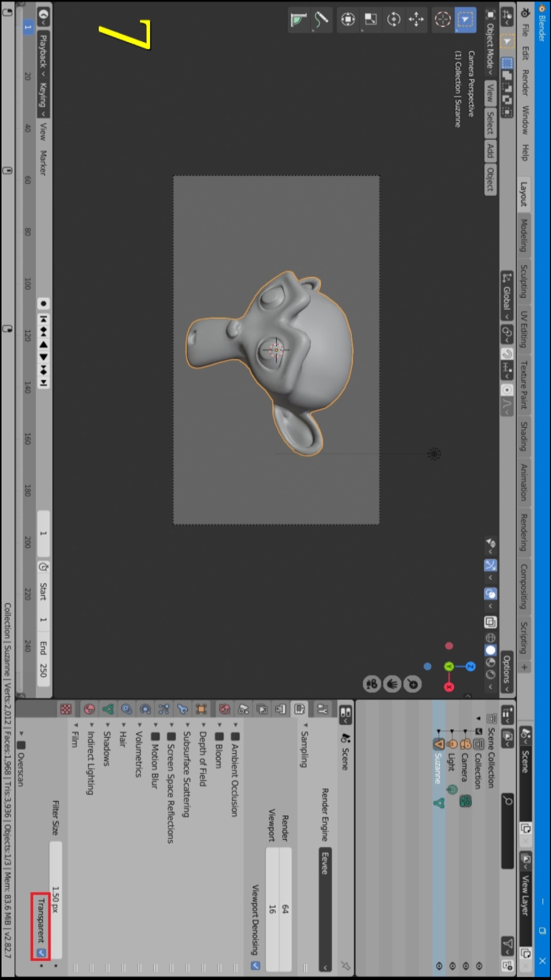Open the Modifiers wrench tab icon
551x980 pixels.
point(183,709)
